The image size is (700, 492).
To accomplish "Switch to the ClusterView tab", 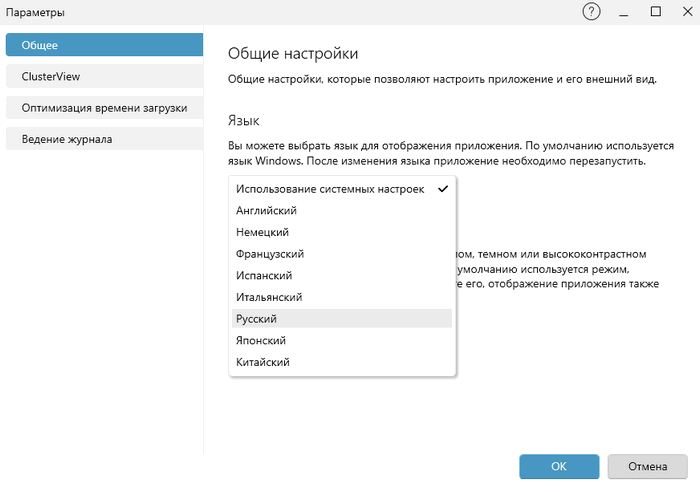I will tap(104, 76).
